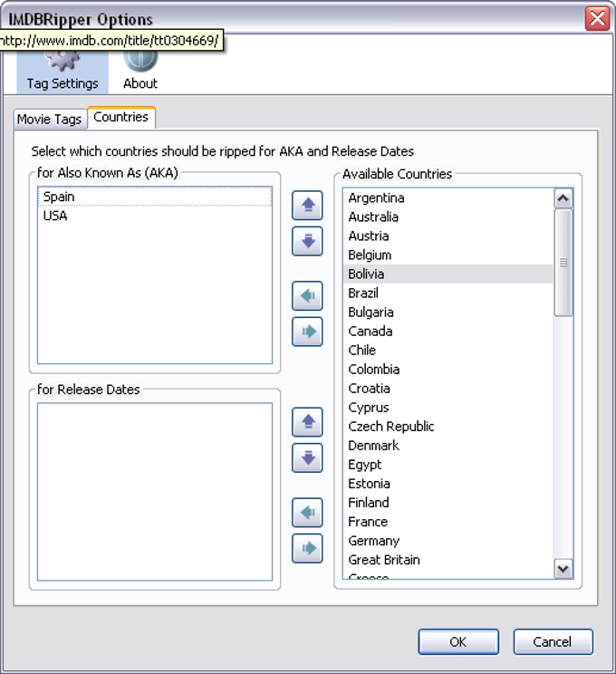
Task: Move selected AKA country down
Action: (308, 242)
